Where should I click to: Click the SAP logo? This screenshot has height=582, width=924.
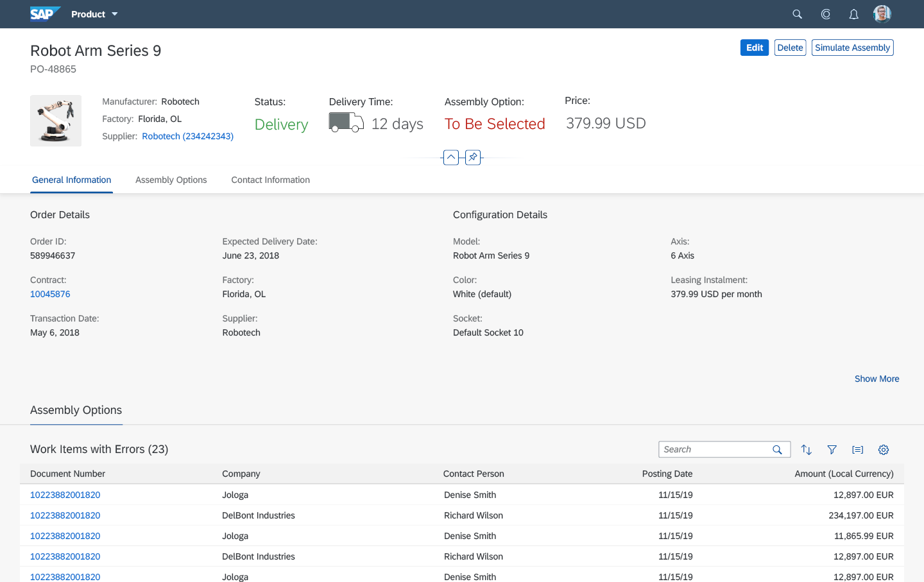click(x=45, y=13)
